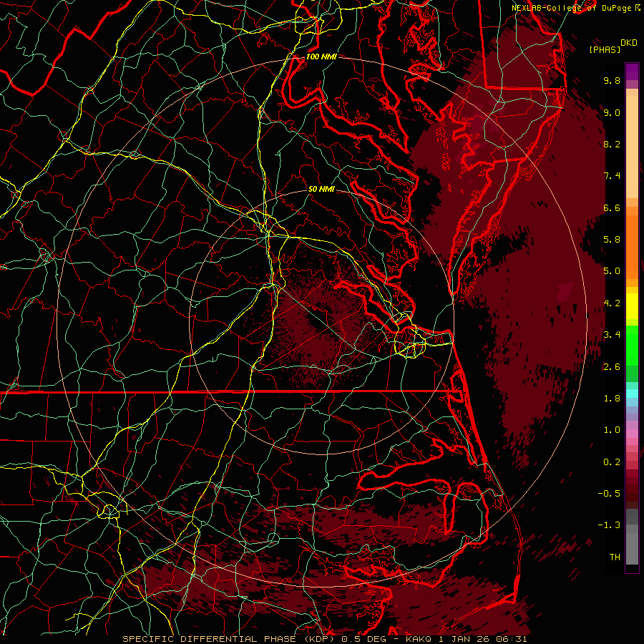Viewport: 644px width, 644px height.
Task: Click the 1.0 legend value
Action: coord(612,430)
